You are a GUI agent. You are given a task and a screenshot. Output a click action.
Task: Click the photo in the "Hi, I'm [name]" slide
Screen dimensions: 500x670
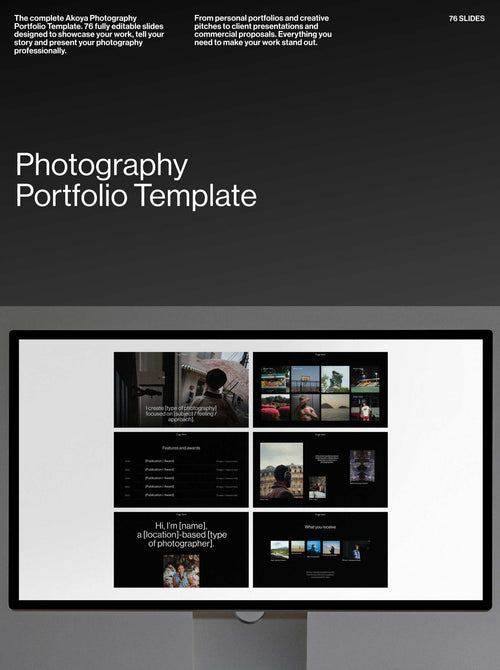click(181, 570)
